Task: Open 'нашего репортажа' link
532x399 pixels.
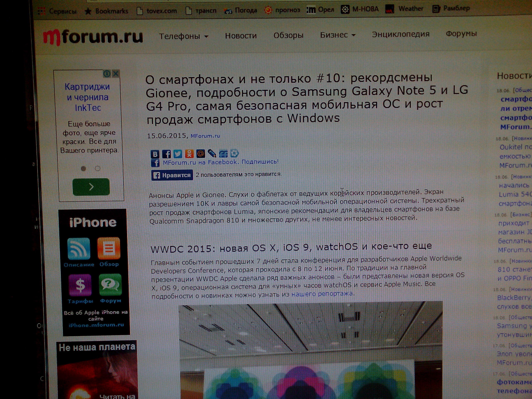Action: click(x=322, y=294)
